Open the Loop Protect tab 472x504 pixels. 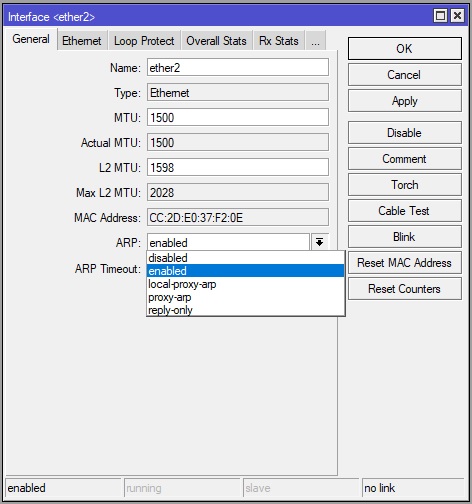(144, 41)
